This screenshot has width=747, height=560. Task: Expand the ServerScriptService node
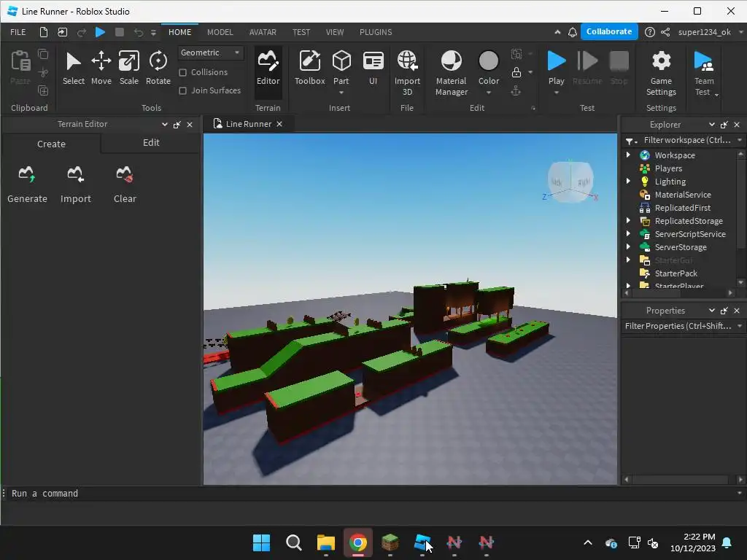coord(628,233)
